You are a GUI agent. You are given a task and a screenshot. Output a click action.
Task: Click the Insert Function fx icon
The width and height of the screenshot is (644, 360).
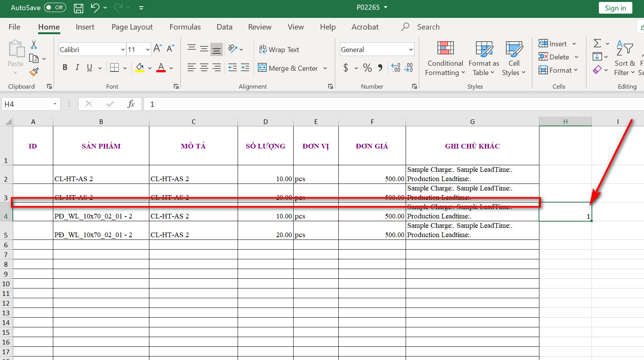tap(131, 104)
